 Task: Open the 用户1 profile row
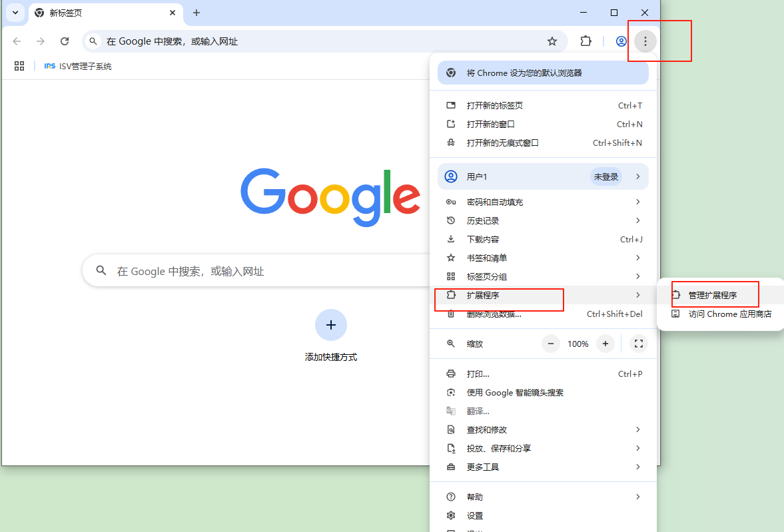pyautogui.click(x=543, y=176)
